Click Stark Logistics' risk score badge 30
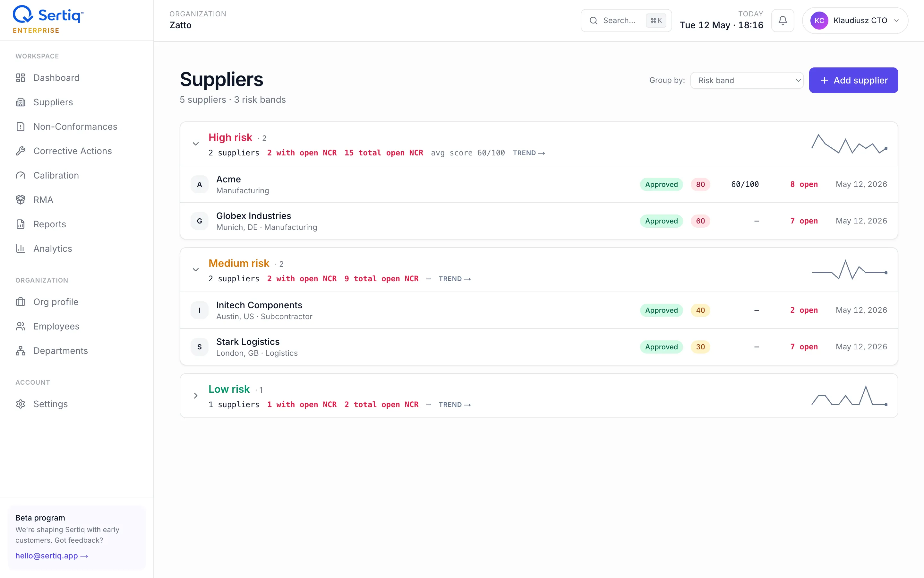 [700, 347]
